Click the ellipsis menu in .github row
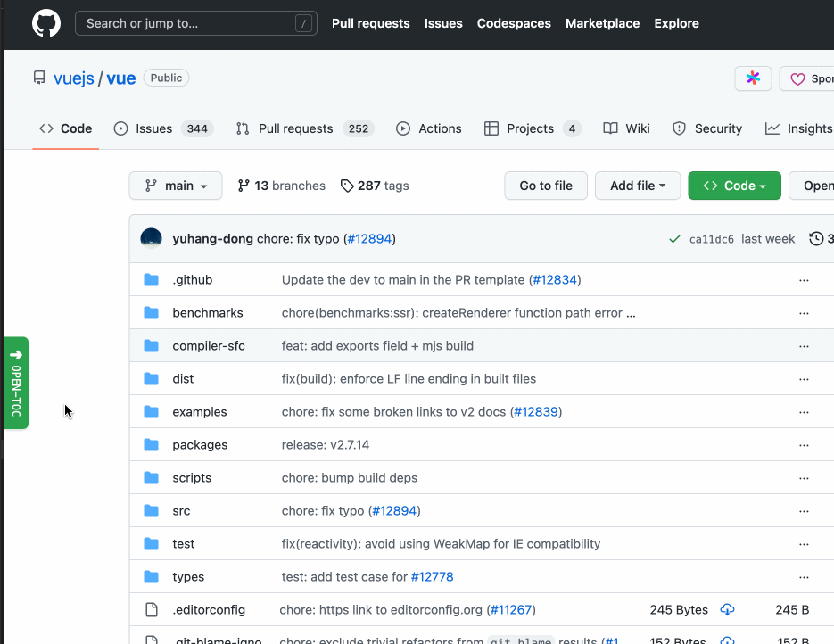The height and width of the screenshot is (644, 834). pyautogui.click(x=804, y=280)
